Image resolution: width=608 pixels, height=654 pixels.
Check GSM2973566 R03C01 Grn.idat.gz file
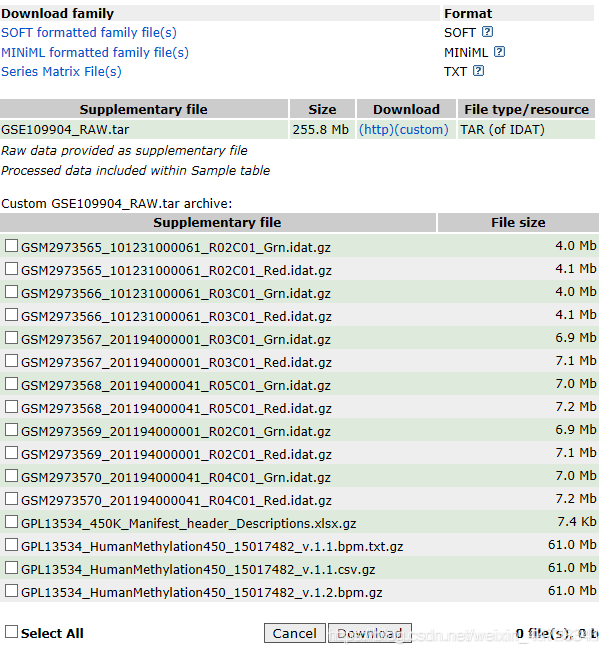click(x=11, y=292)
